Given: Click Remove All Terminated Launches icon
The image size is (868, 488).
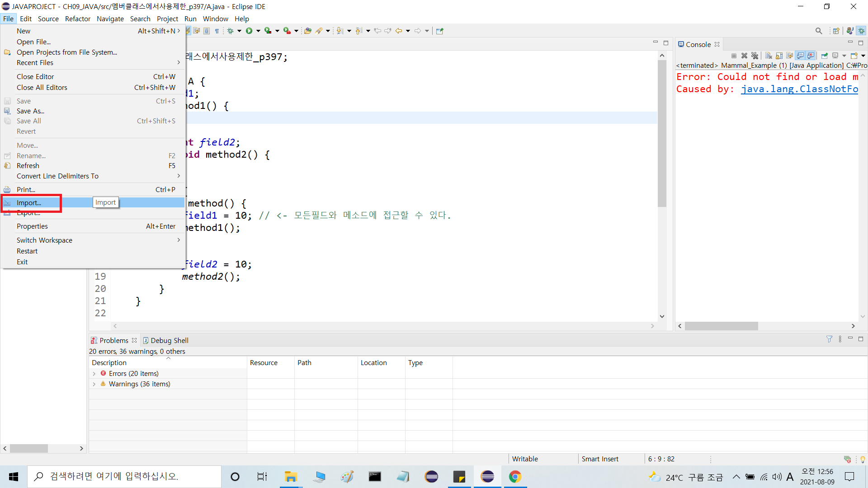Looking at the screenshot, I should coord(755,56).
